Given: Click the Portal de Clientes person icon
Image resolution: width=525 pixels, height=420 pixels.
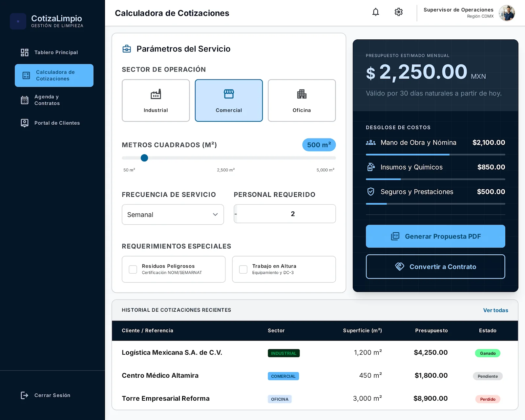Looking at the screenshot, I should 25,123.
